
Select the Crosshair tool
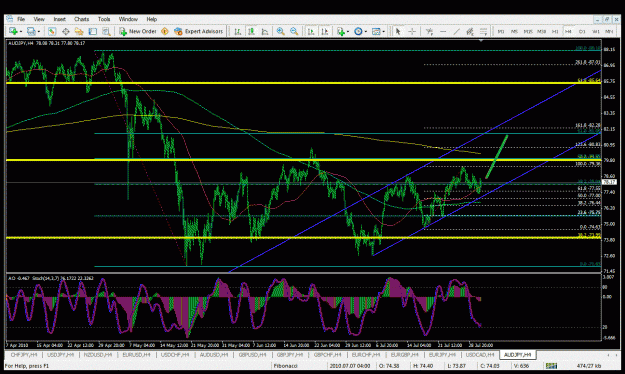(x=412, y=31)
